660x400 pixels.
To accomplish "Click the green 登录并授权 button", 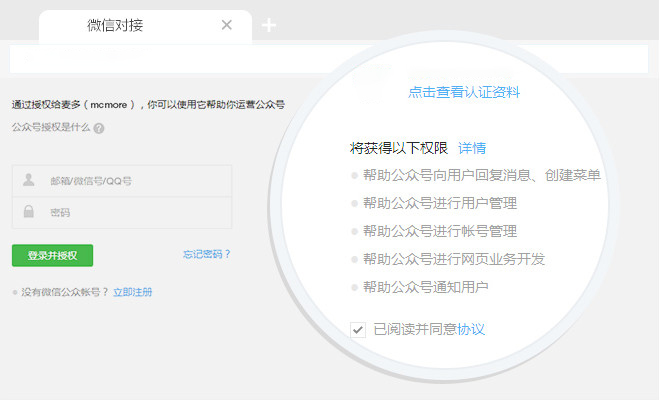I will click(x=53, y=255).
